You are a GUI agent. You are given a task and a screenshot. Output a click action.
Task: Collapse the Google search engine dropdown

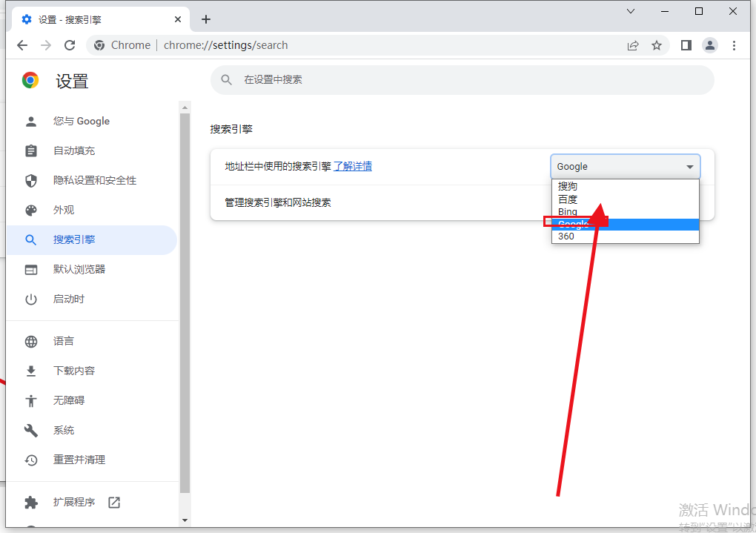pos(626,167)
